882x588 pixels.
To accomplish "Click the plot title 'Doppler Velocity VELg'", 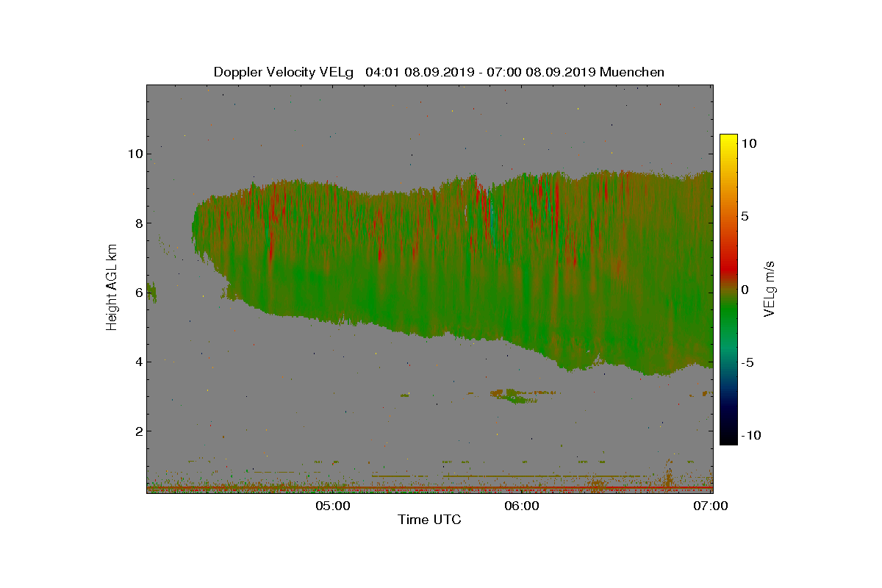I will 284,72.
